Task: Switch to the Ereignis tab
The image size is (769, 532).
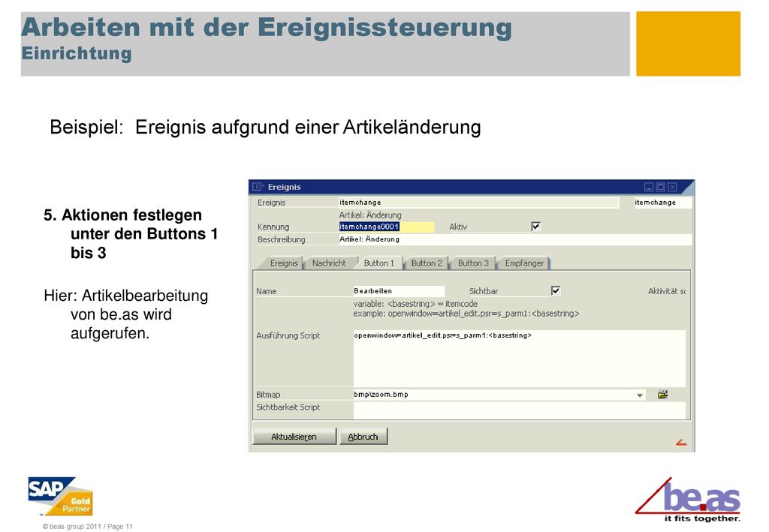Action: click(284, 263)
